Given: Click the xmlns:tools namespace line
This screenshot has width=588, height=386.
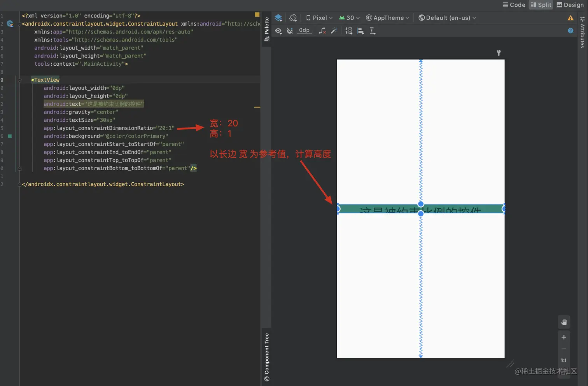Looking at the screenshot, I should [x=106, y=40].
